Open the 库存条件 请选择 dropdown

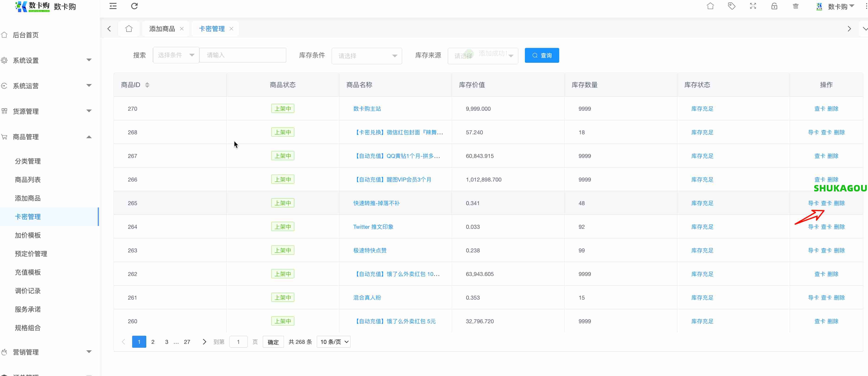[x=367, y=56]
